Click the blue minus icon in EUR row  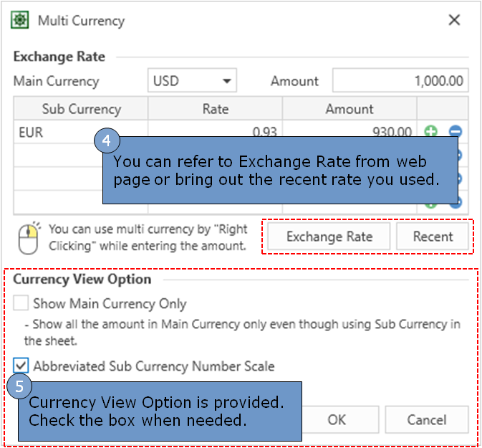[x=455, y=132]
